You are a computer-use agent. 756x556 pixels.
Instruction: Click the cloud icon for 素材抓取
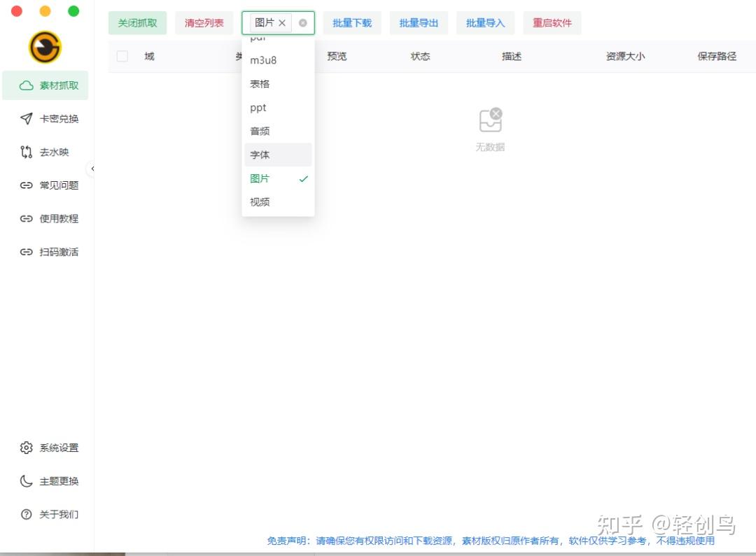point(27,86)
